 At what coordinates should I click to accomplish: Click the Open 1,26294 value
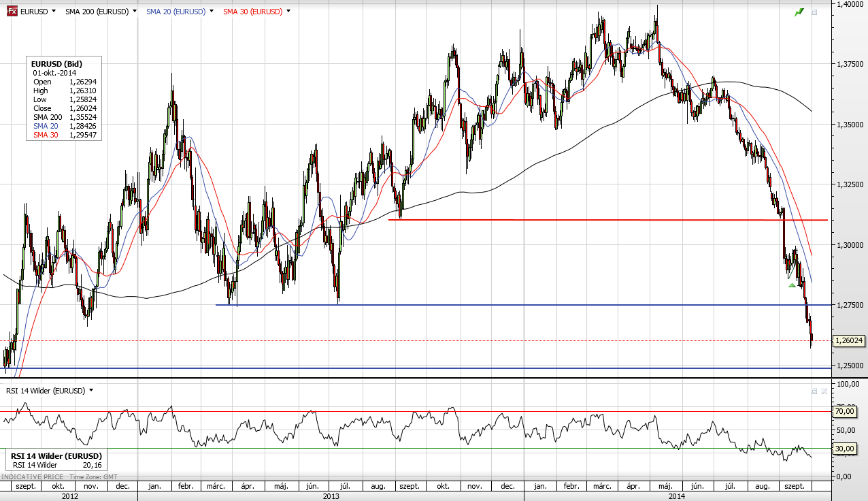[82, 82]
